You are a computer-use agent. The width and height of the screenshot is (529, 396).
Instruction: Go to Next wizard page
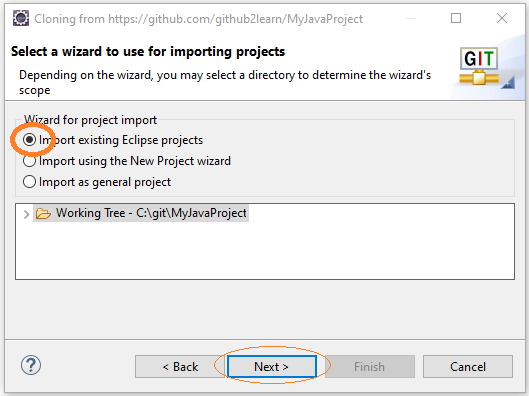coord(272,366)
